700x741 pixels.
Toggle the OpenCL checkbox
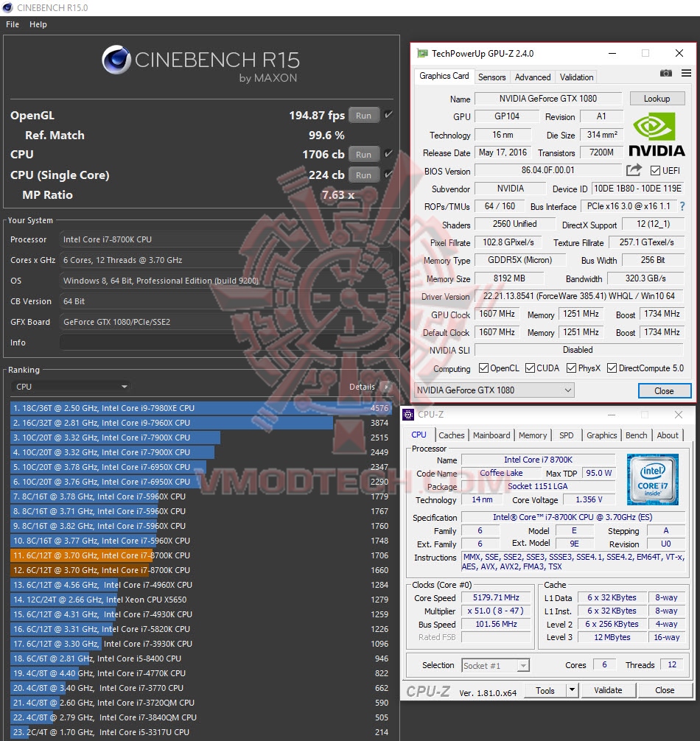[x=483, y=368]
